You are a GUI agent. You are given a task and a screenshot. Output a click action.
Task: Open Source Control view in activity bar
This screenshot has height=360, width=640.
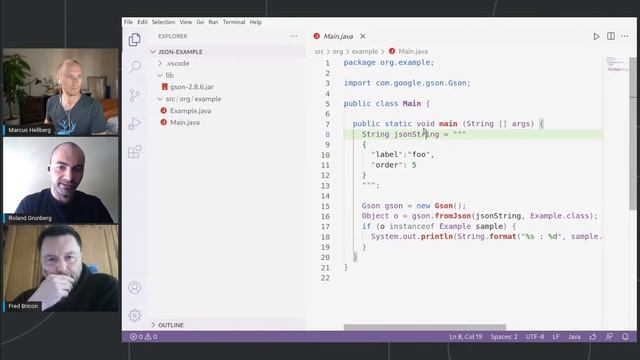coord(135,95)
